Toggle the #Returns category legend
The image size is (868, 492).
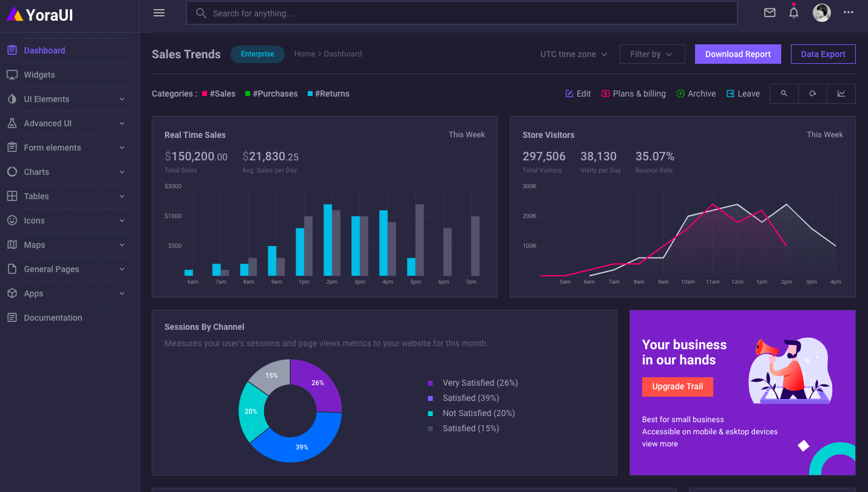click(x=328, y=94)
